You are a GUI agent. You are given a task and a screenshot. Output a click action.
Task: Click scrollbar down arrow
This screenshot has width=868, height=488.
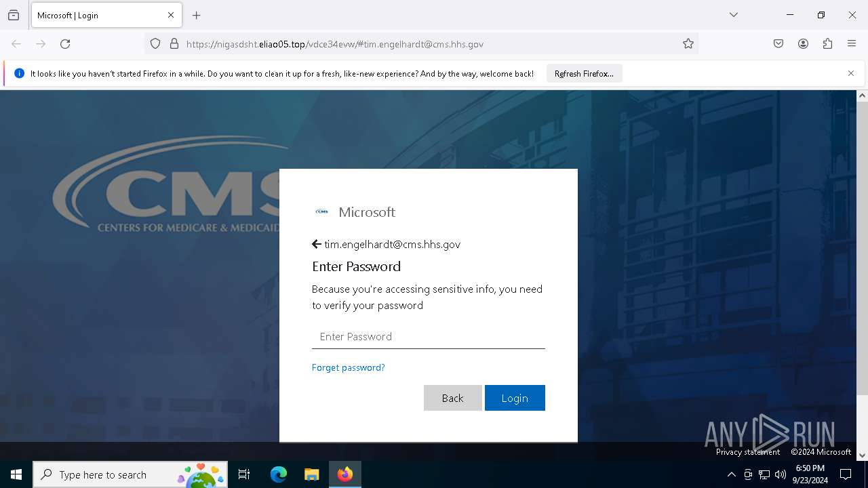point(863,455)
